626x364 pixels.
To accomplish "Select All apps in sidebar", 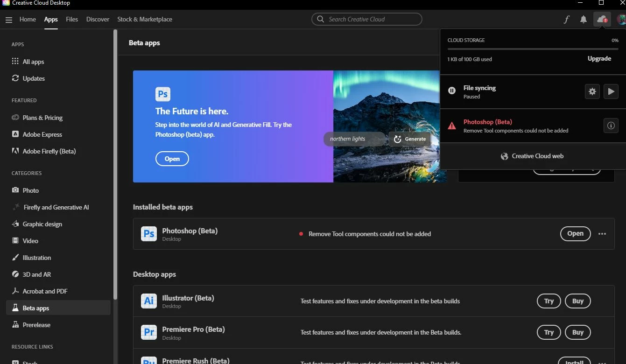I will pyautogui.click(x=33, y=62).
